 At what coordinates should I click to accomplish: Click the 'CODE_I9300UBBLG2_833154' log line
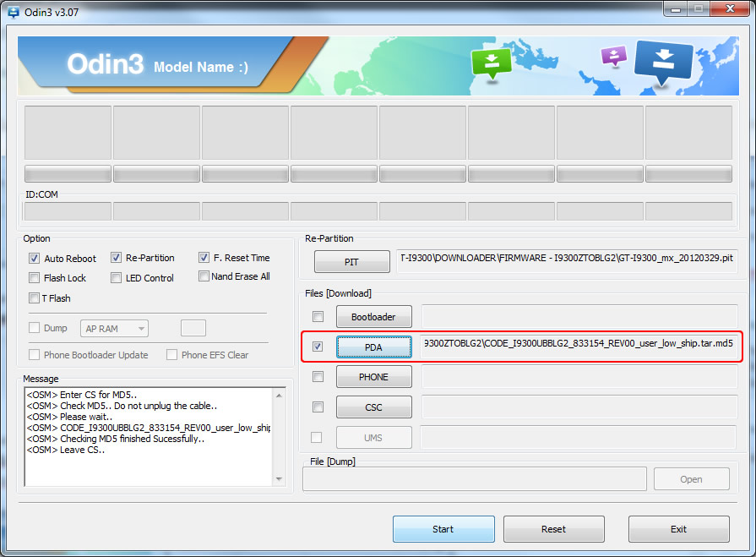point(149,428)
